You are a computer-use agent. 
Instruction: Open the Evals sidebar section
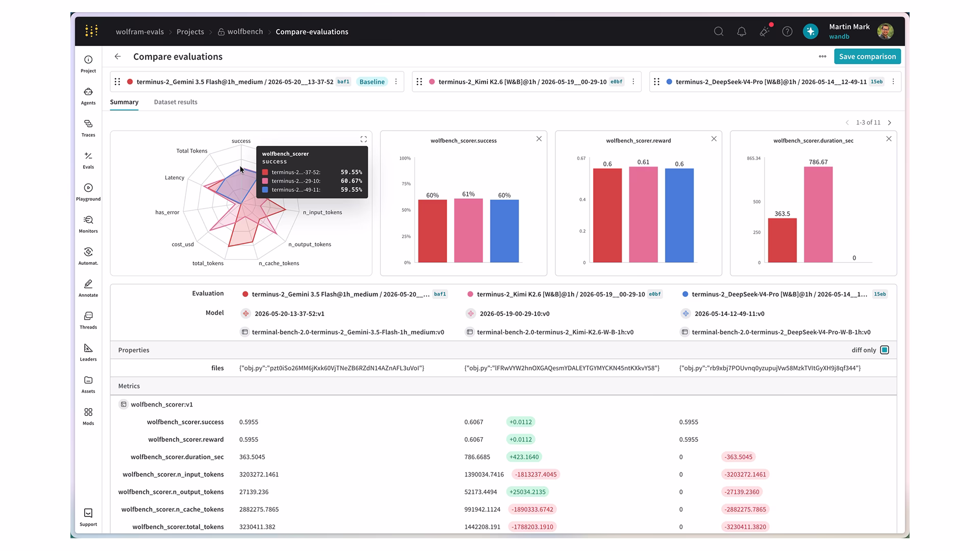[88, 160]
